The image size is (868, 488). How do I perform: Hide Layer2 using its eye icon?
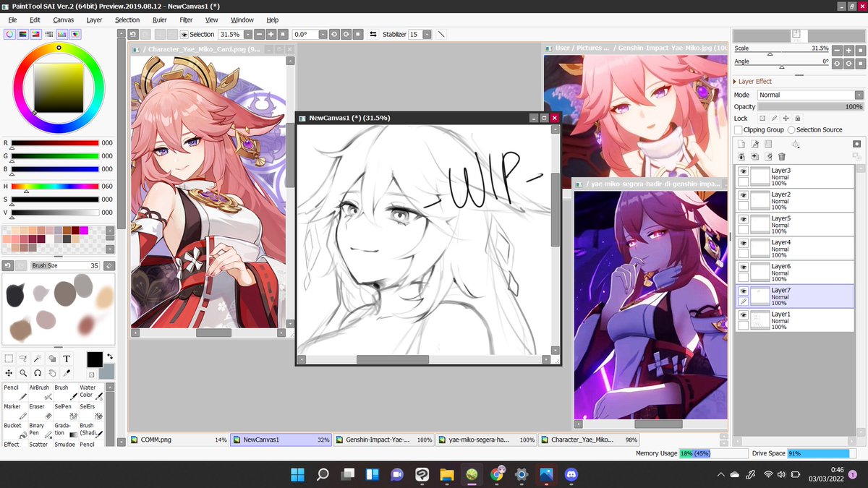[743, 196]
